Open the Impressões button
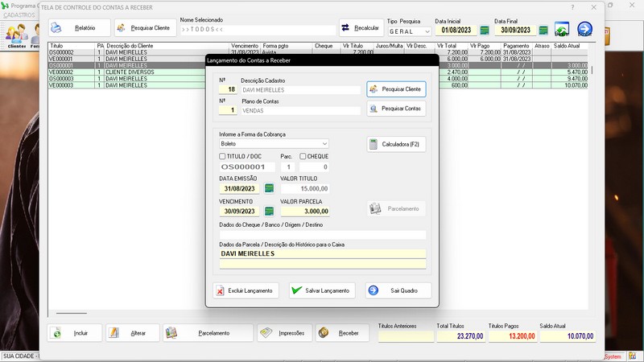This screenshot has width=644, height=362. click(x=285, y=333)
